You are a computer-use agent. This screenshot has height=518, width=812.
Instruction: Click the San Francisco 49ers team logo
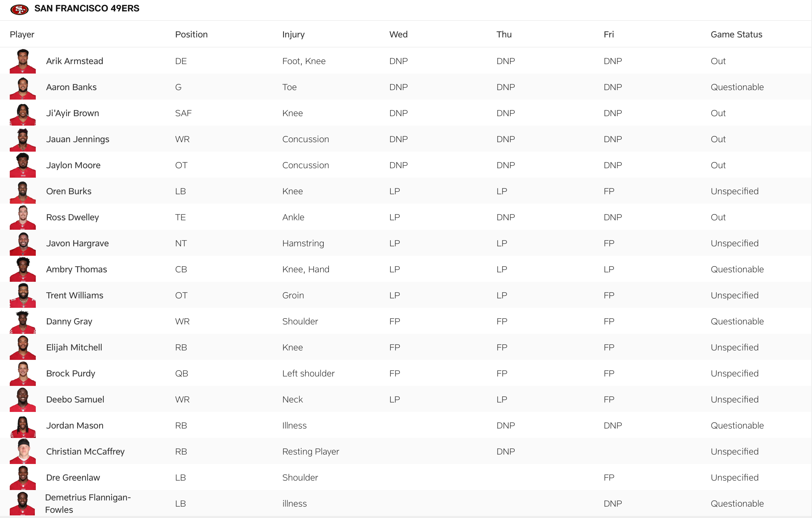[19, 9]
